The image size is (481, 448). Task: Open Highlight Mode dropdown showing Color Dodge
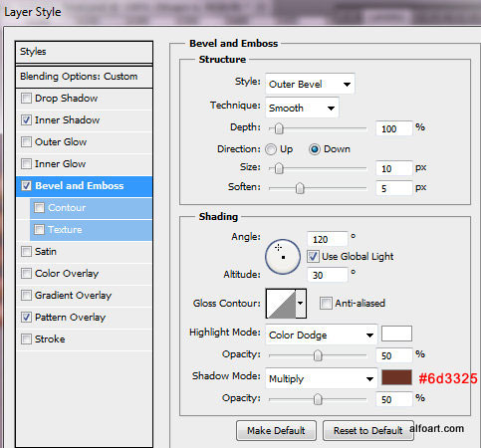[x=321, y=335]
